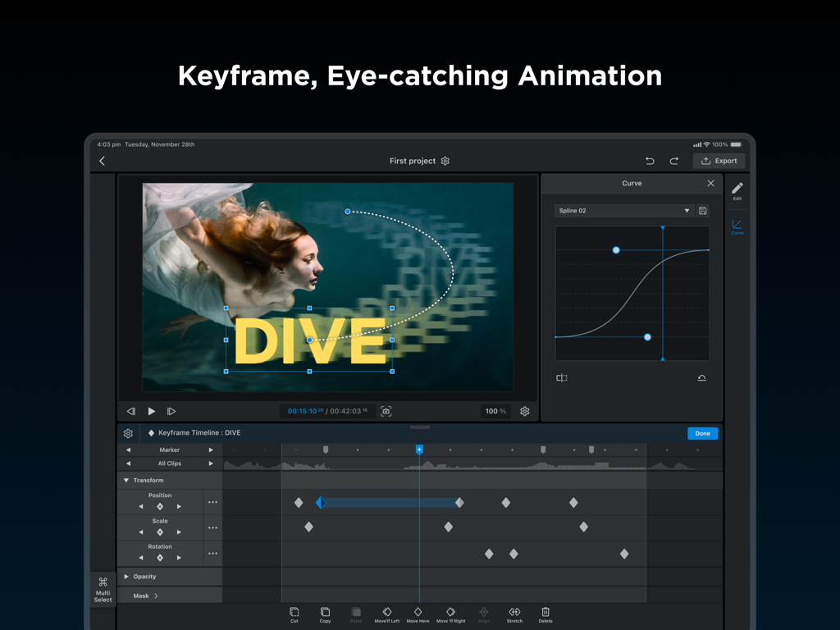The image size is (840, 630).
Task: Click the Done button
Action: [702, 433]
